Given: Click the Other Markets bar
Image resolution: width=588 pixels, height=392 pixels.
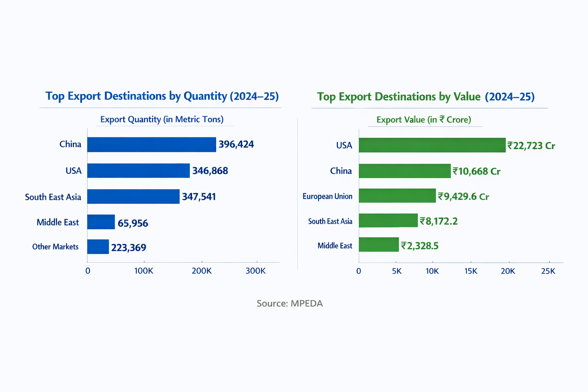Looking at the screenshot, I should [98, 247].
